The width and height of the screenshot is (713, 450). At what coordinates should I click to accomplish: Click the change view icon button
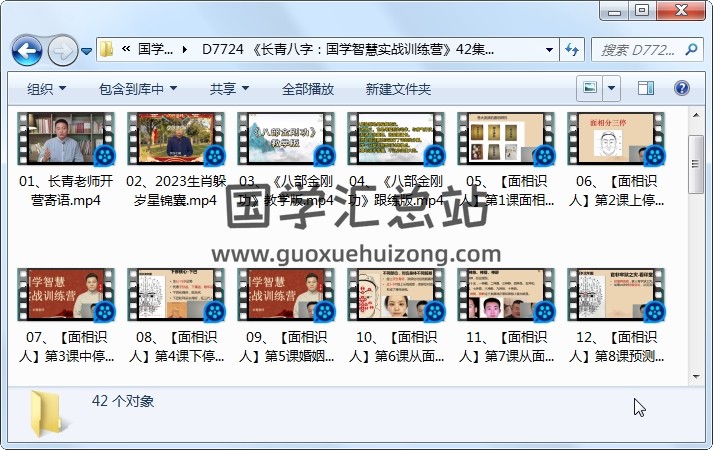(589, 88)
